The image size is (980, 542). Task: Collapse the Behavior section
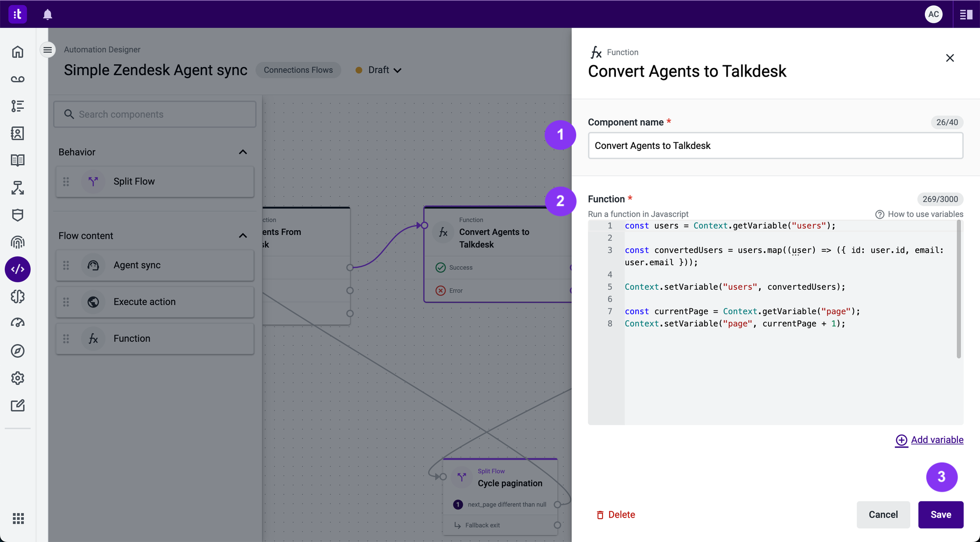[243, 152]
